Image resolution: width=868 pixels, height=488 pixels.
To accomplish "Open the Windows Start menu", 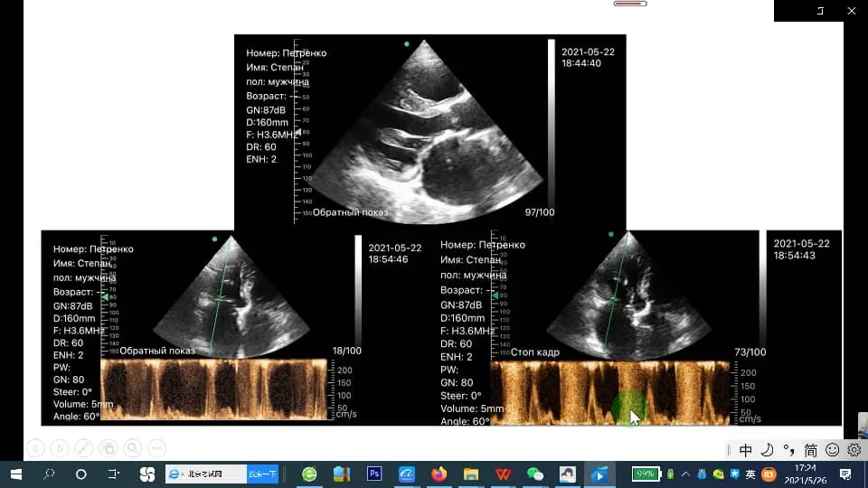I will coord(16,474).
